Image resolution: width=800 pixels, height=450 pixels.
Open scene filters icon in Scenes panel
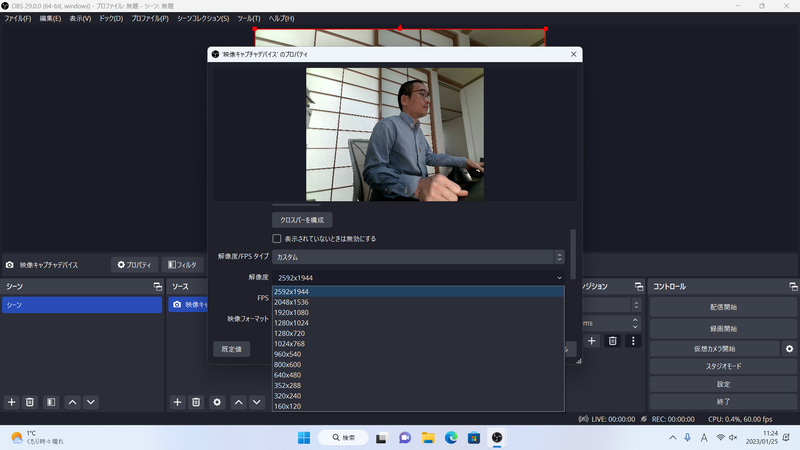[x=51, y=402]
